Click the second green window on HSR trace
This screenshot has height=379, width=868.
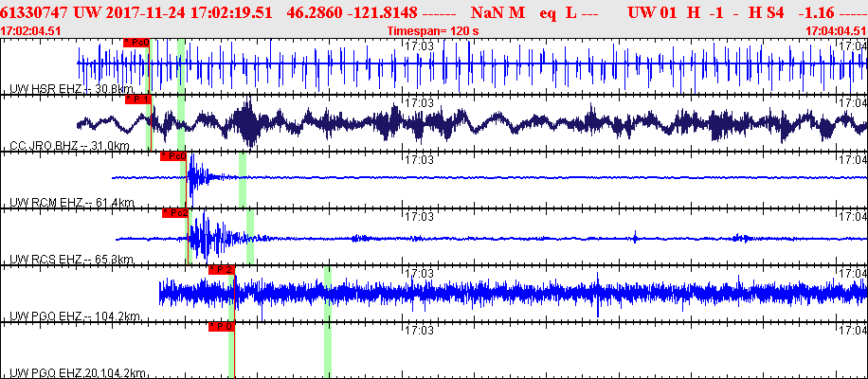pyautogui.click(x=181, y=66)
